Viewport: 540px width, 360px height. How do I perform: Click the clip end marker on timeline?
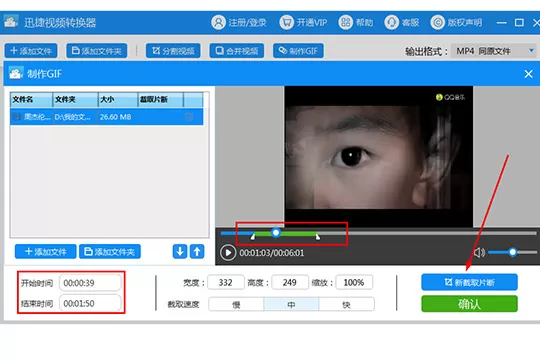tap(318, 236)
